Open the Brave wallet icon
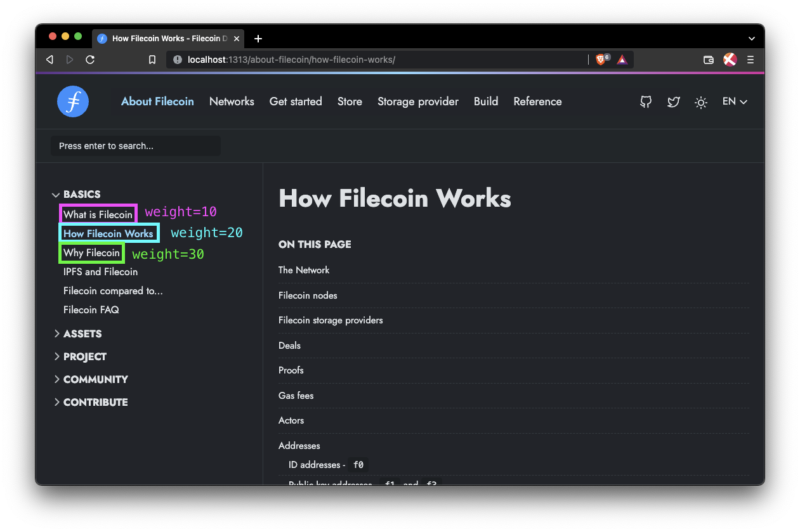 (x=709, y=60)
